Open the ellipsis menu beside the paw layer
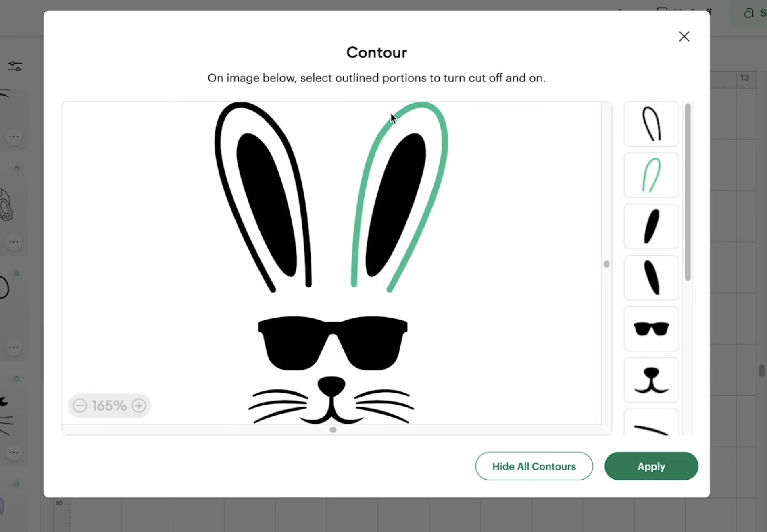The width and height of the screenshot is (767, 532). (13, 242)
